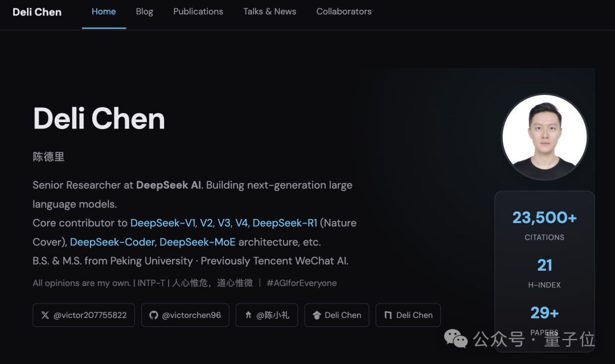The image size is (615, 364).
Task: Open the DeepSeek-R1 link
Action: [x=285, y=223]
